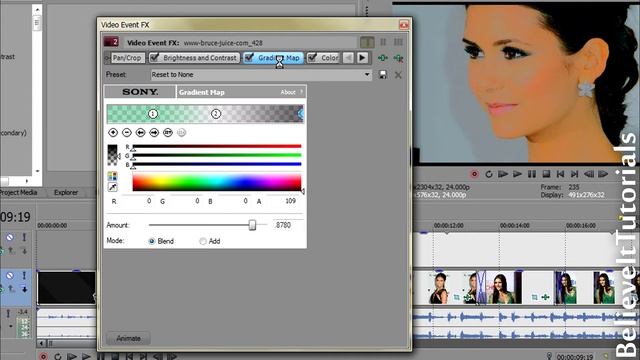This screenshot has height=360, width=640.
Task: Click the rainbow hue color spectrum
Action: click(x=217, y=182)
